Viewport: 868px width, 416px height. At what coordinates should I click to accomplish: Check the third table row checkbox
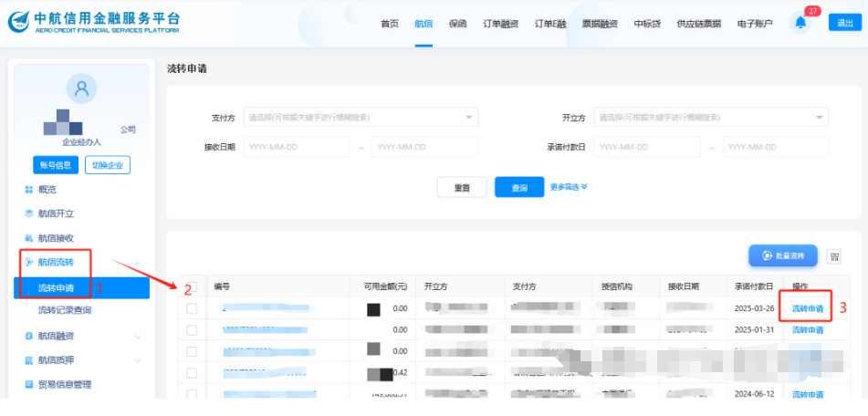coord(192,351)
